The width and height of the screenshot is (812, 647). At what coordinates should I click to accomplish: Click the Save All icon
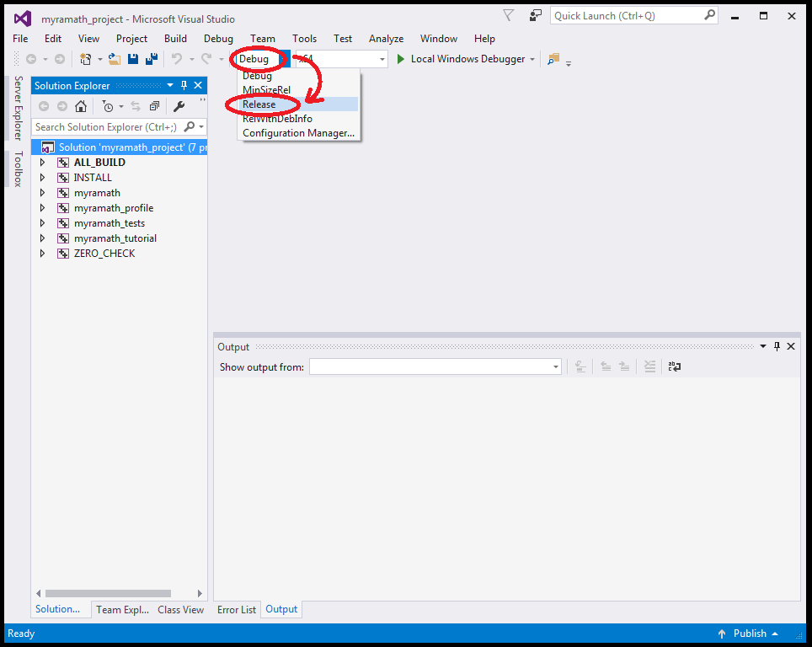pos(152,59)
